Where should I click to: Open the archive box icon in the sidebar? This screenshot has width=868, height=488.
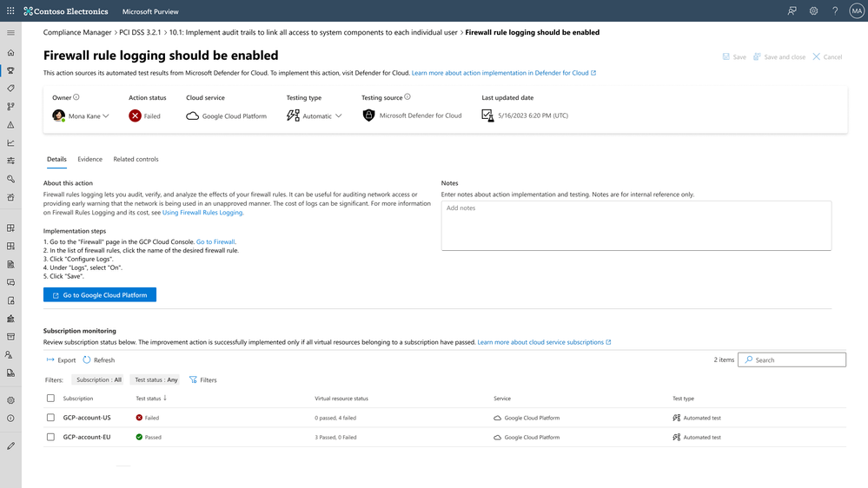pos(10,336)
